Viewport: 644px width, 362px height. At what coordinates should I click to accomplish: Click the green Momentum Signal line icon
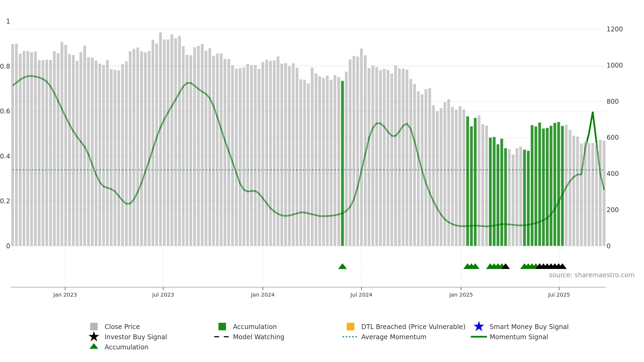479,337
